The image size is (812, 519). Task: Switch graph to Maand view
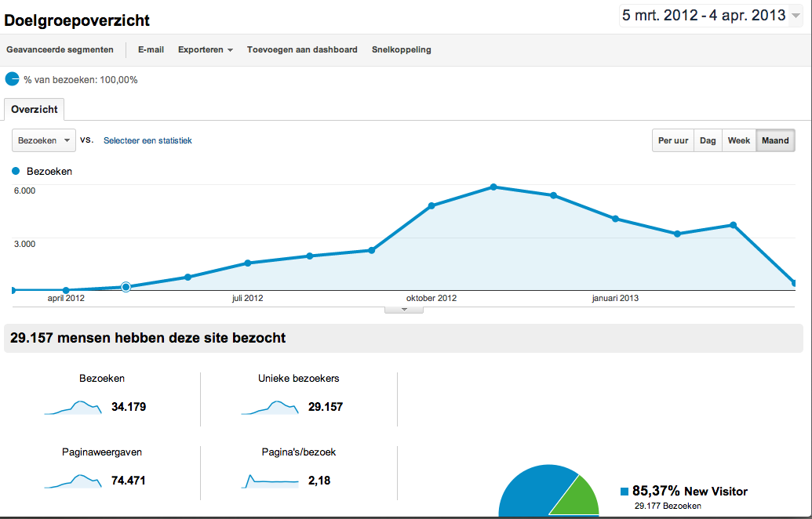(775, 140)
